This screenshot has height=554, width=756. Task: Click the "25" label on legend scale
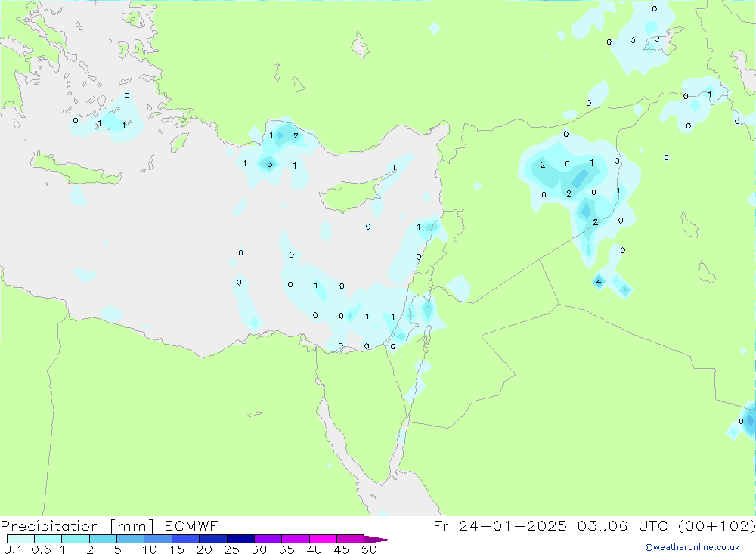pyautogui.click(x=231, y=549)
